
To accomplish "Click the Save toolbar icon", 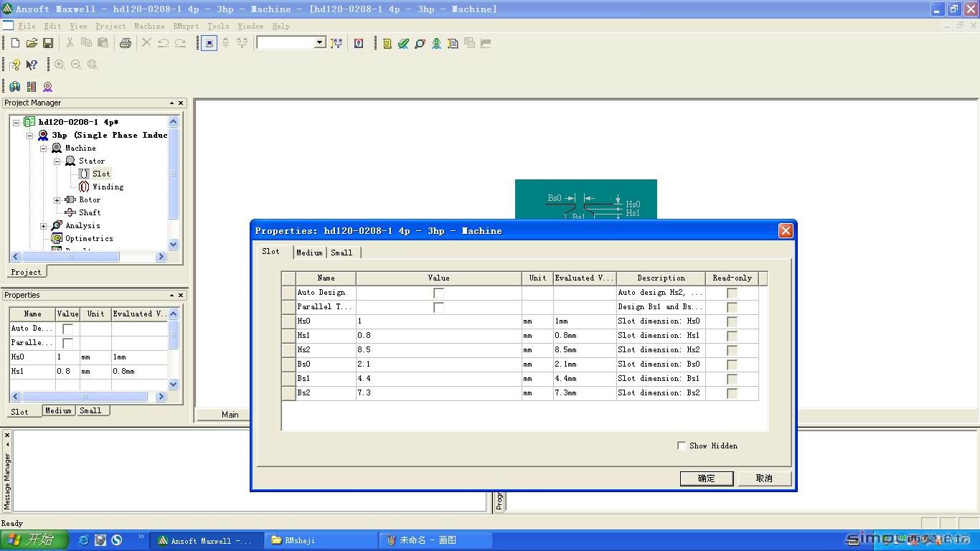I will [x=48, y=43].
